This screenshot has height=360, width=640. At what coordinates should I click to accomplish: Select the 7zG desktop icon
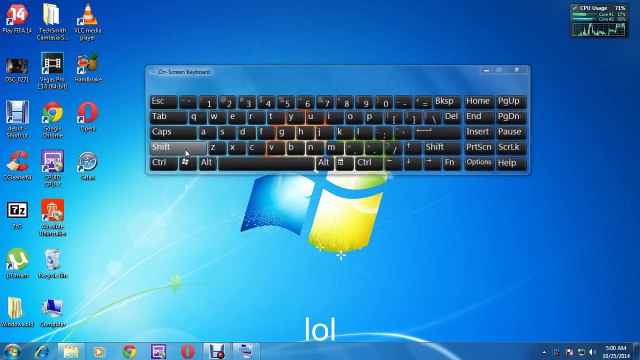click(17, 215)
